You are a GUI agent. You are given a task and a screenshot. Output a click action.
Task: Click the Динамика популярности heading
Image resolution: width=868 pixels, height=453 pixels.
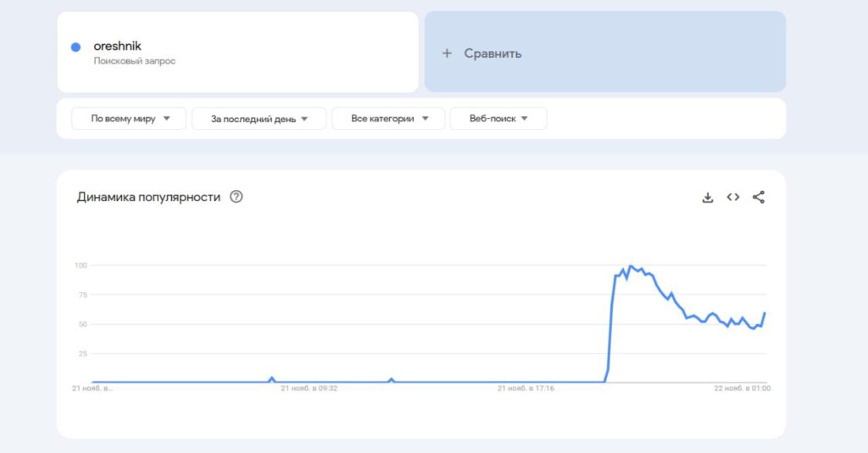point(148,197)
